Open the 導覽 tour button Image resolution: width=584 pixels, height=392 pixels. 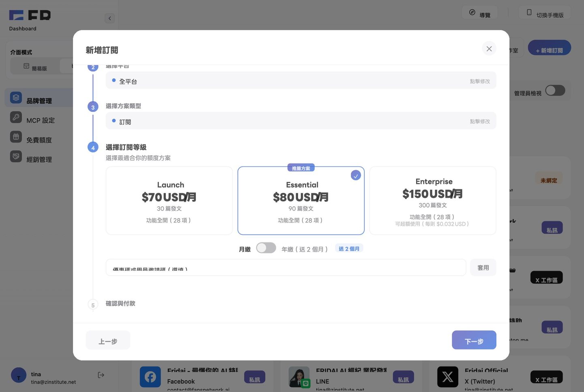[x=480, y=13]
